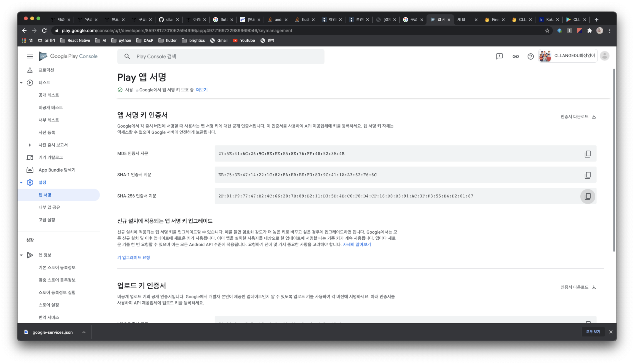Collapse the 설정 sidebar section

coord(21,182)
